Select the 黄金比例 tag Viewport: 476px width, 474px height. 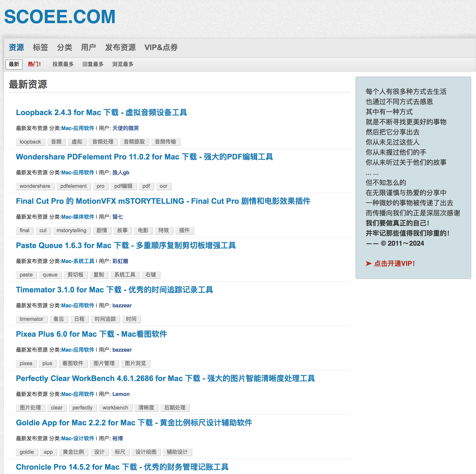pyautogui.click(x=73, y=452)
